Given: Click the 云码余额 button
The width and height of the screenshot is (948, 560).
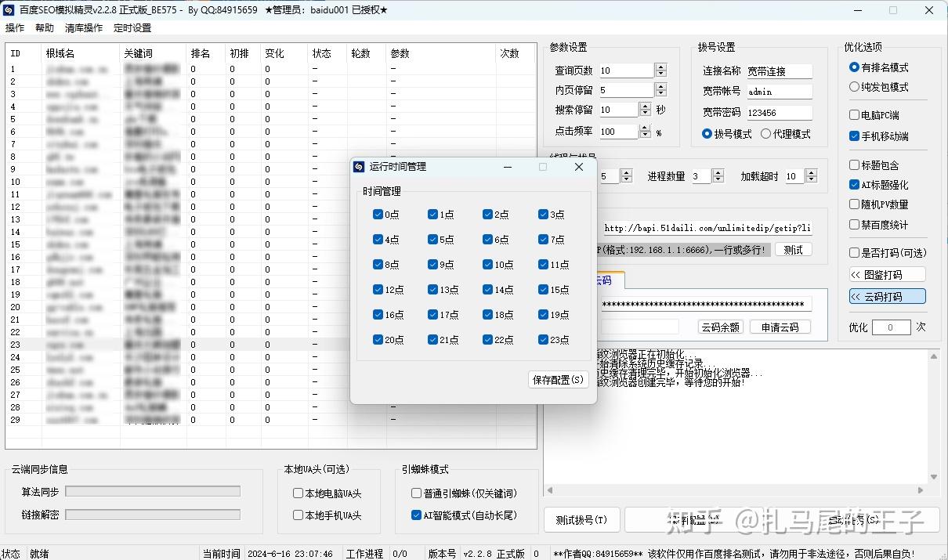Looking at the screenshot, I should pyautogui.click(x=720, y=327).
